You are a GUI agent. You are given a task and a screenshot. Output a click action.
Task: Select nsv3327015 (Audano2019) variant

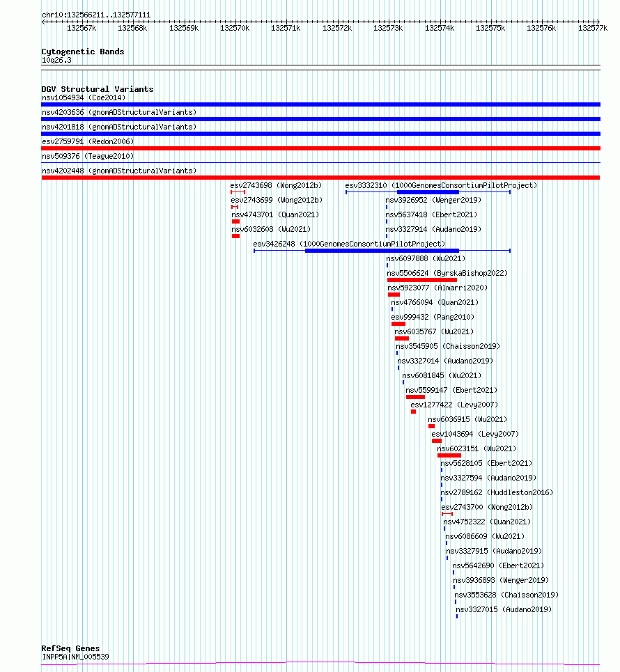click(504, 609)
